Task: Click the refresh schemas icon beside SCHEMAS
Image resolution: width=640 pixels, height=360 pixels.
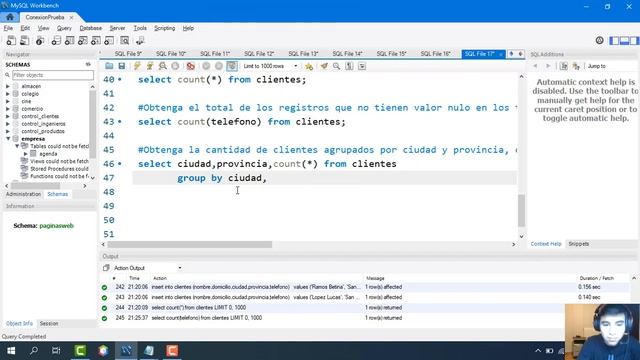Action: (88, 64)
